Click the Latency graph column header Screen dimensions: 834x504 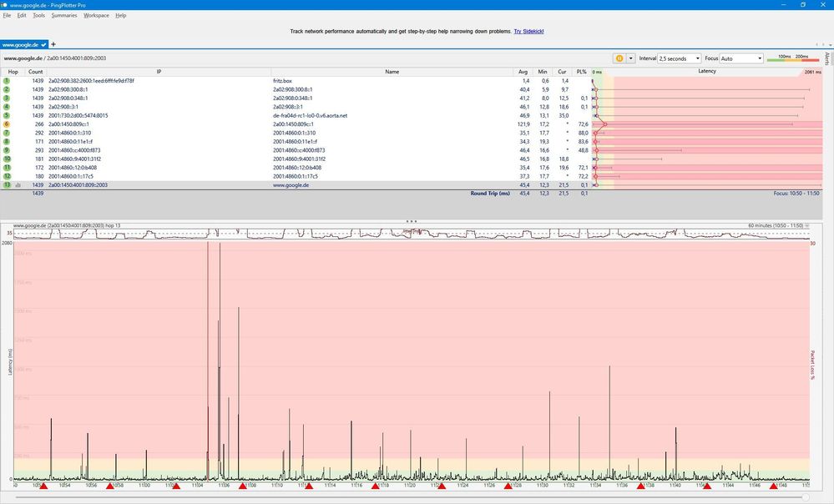coord(707,71)
